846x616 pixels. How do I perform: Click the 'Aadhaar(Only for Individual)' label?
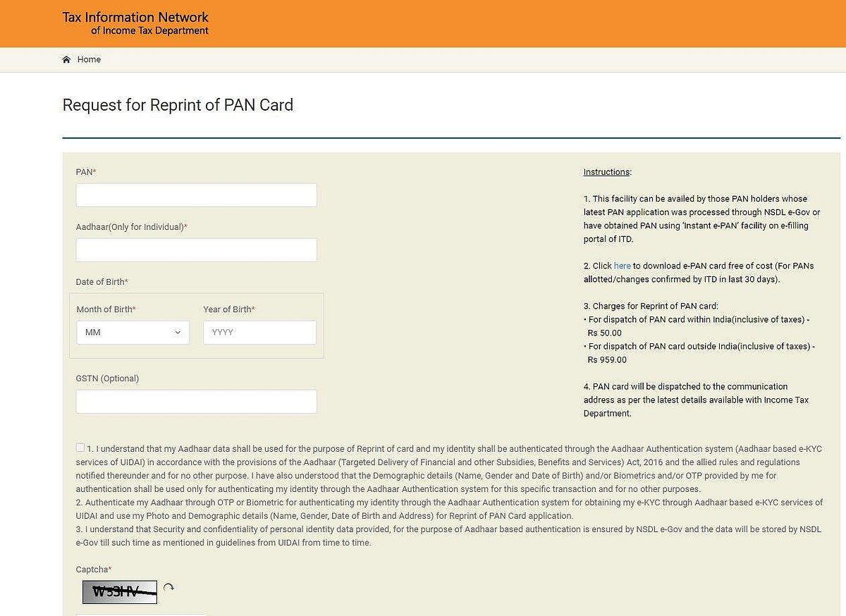(x=130, y=227)
